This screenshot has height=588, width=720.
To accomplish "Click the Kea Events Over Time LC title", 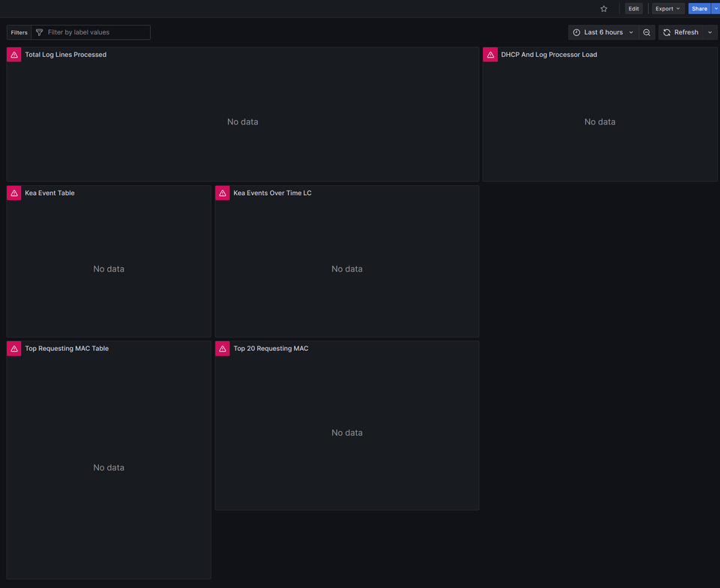I will point(272,193).
